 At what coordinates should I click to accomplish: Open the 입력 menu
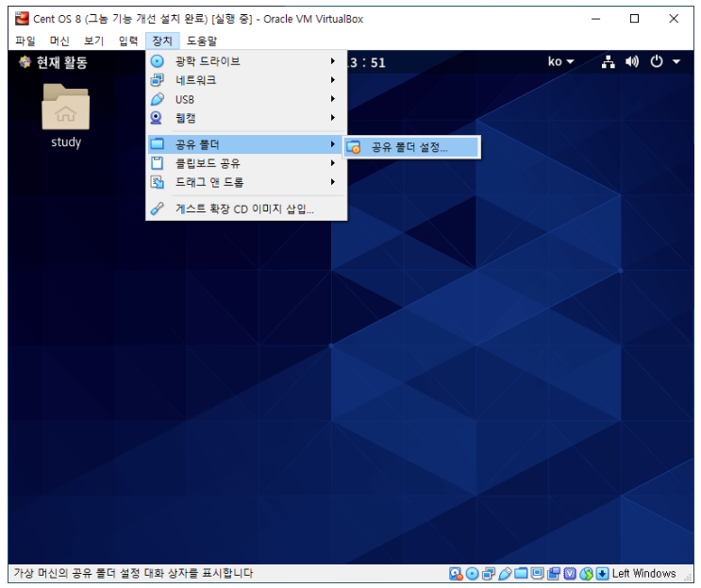pos(128,41)
